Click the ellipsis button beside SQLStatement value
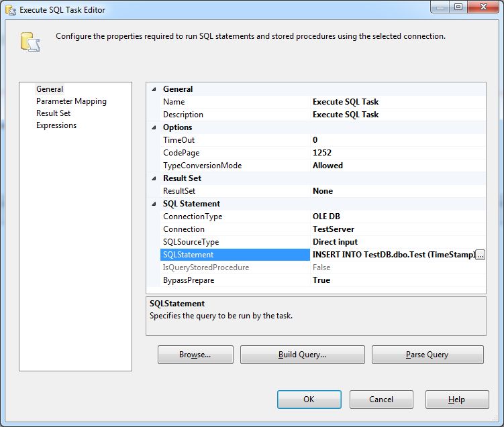The width and height of the screenshot is (504, 427). click(480, 255)
